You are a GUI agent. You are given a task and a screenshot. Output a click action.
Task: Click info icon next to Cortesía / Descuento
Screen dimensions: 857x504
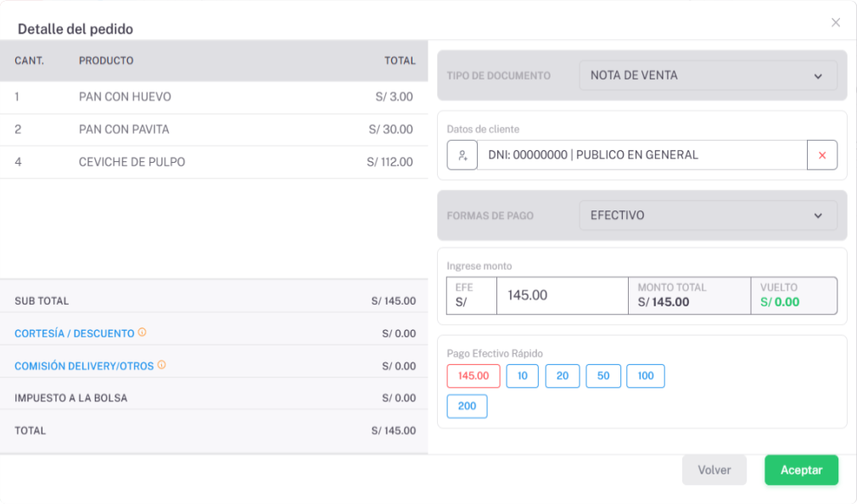pyautogui.click(x=142, y=333)
